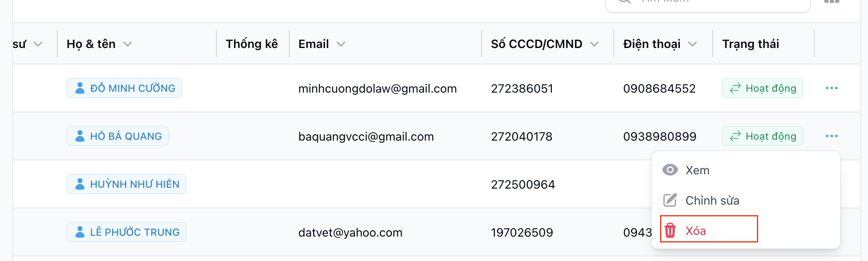
Task: Open the three-dot menu for Hồ Bá Quang
Action: point(831,136)
